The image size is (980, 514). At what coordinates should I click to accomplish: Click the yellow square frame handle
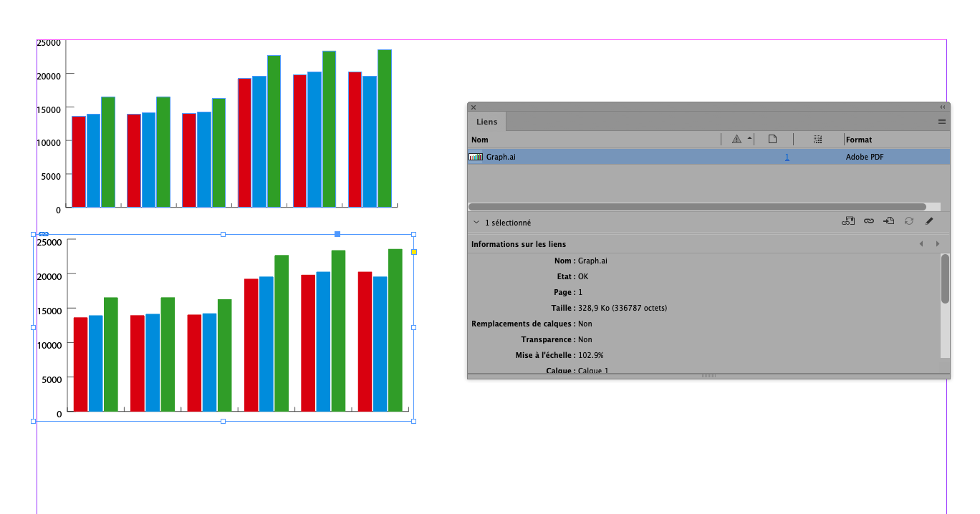414,252
